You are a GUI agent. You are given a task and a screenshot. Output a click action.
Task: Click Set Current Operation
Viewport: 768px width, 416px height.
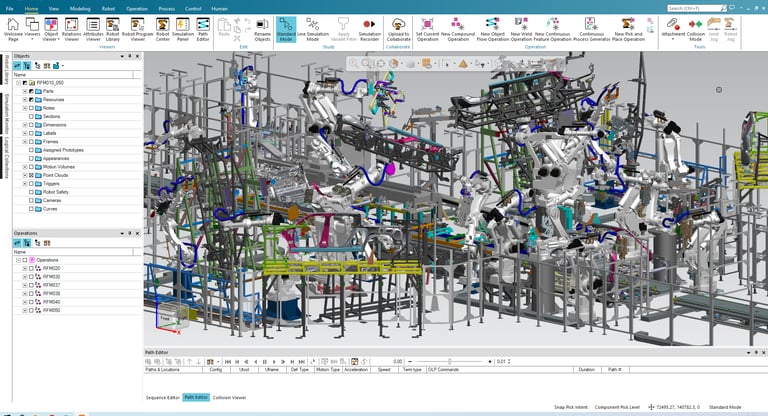pos(428,29)
